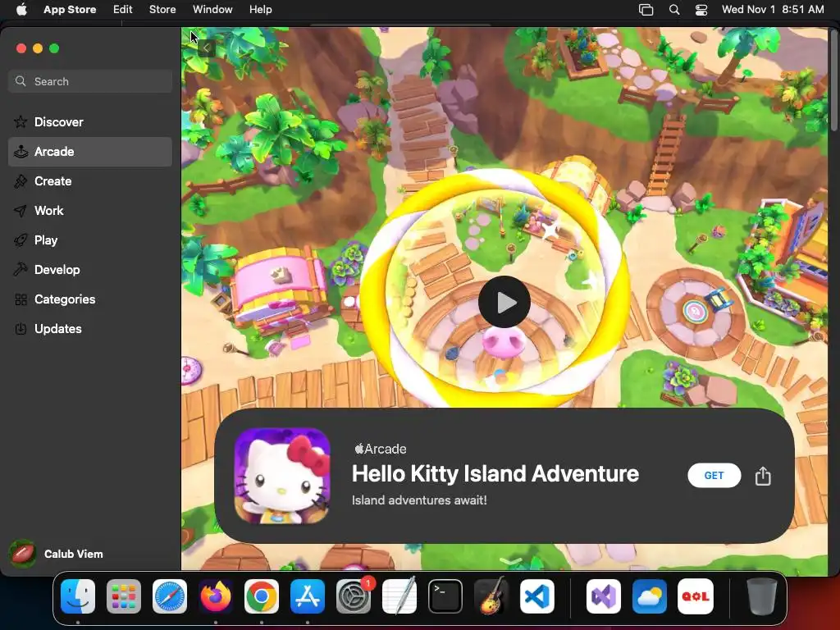This screenshot has height=630, width=840.
Task: Click App Store icon in the Dock
Action: point(308,596)
